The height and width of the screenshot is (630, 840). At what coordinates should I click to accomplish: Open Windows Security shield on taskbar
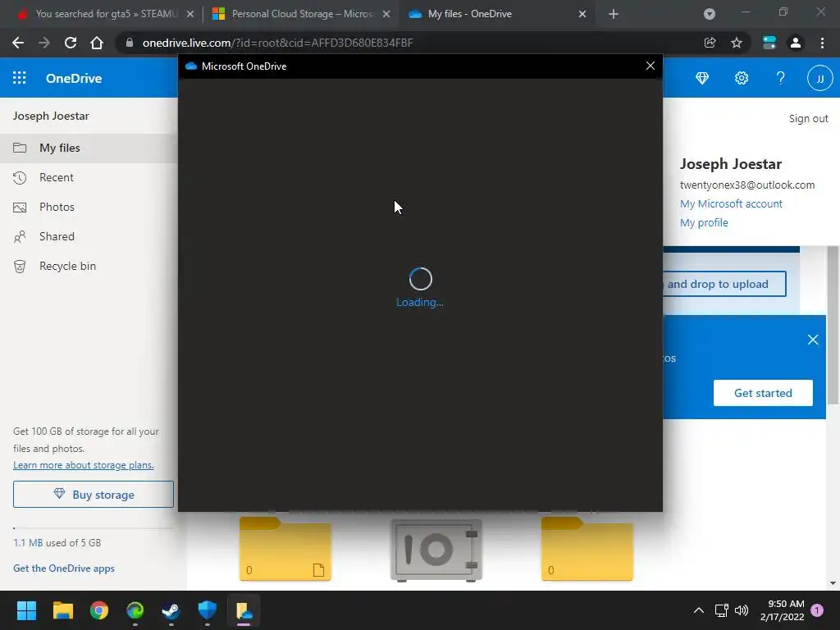click(208, 610)
